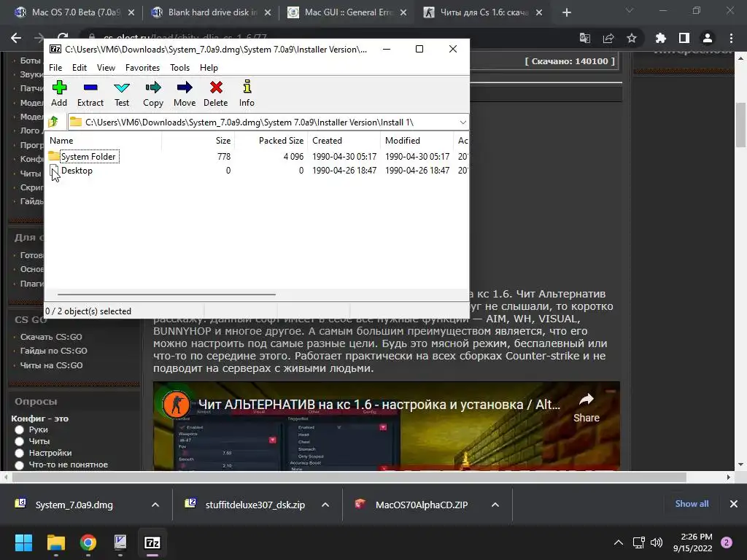This screenshot has width=747, height=560.
Task: Select the Что-то не понятное poll option
Action: tap(20, 464)
